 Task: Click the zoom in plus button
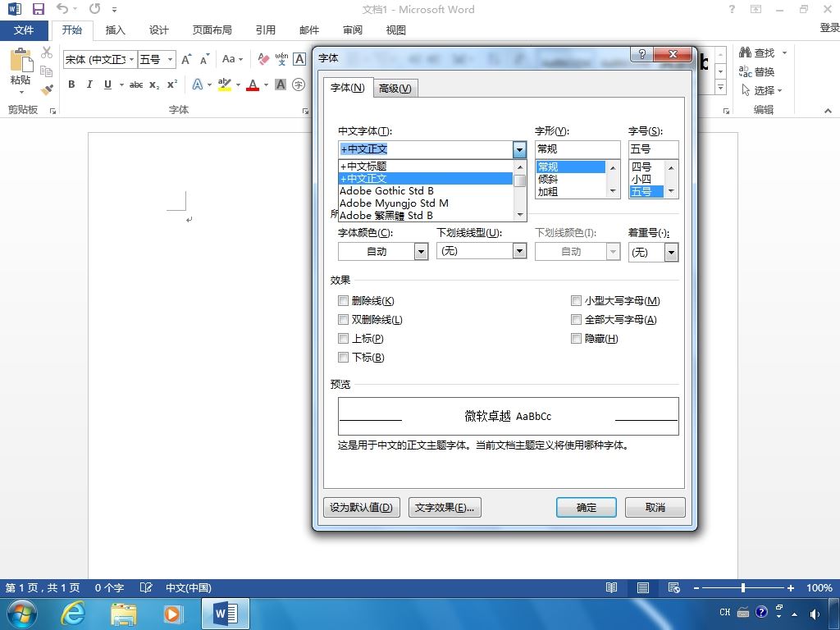tap(790, 587)
